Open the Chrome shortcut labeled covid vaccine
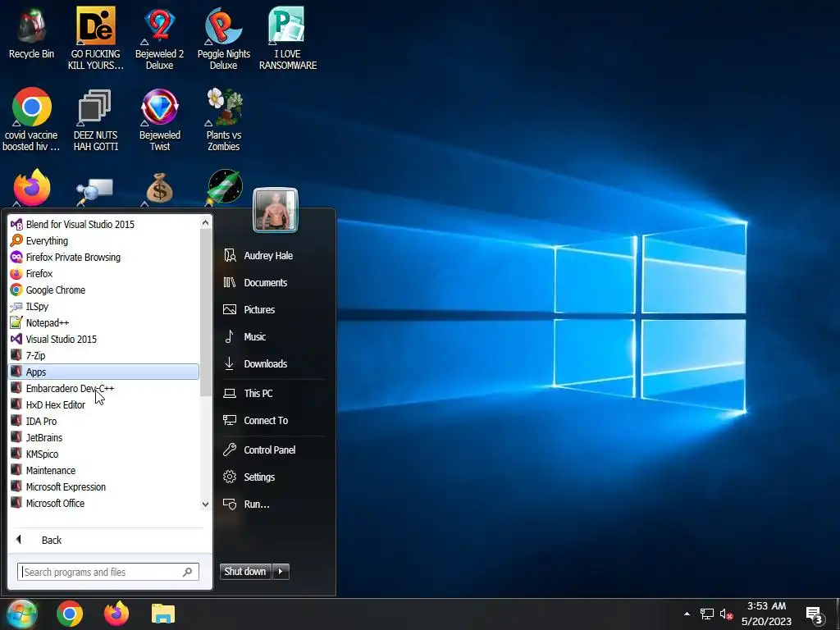The height and width of the screenshot is (630, 840). point(31,120)
